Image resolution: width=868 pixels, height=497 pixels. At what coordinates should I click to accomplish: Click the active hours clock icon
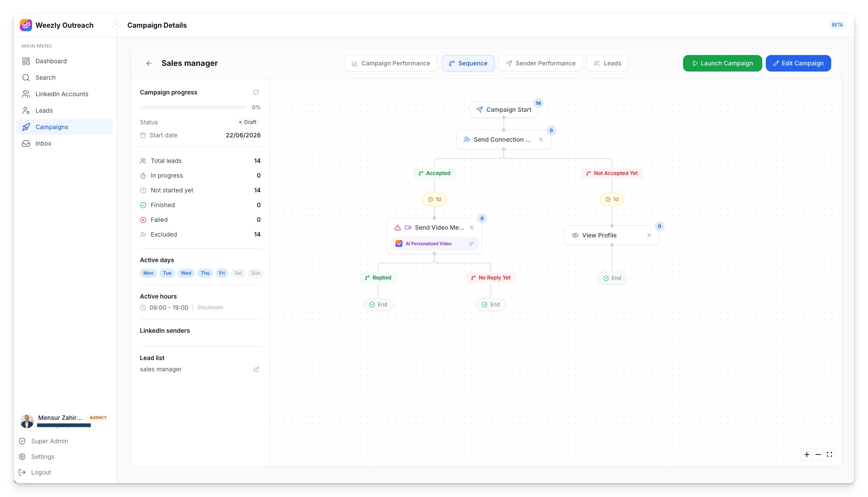[143, 308]
